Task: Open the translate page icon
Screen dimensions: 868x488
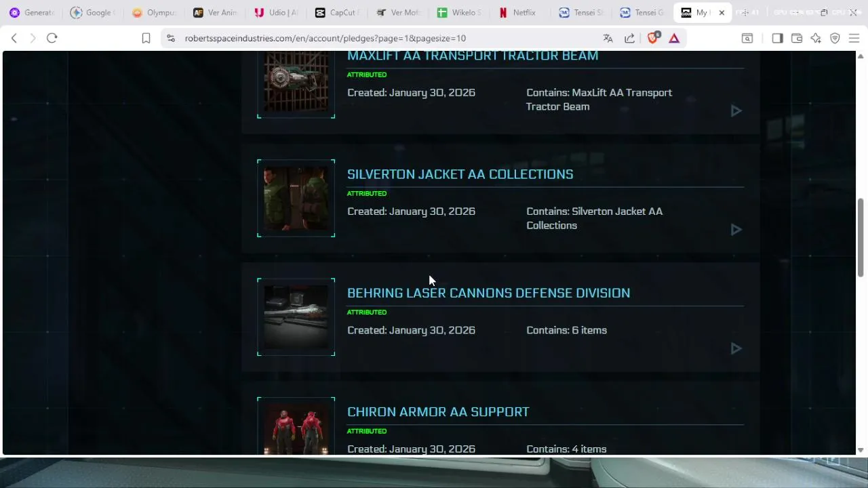Action: pos(608,39)
